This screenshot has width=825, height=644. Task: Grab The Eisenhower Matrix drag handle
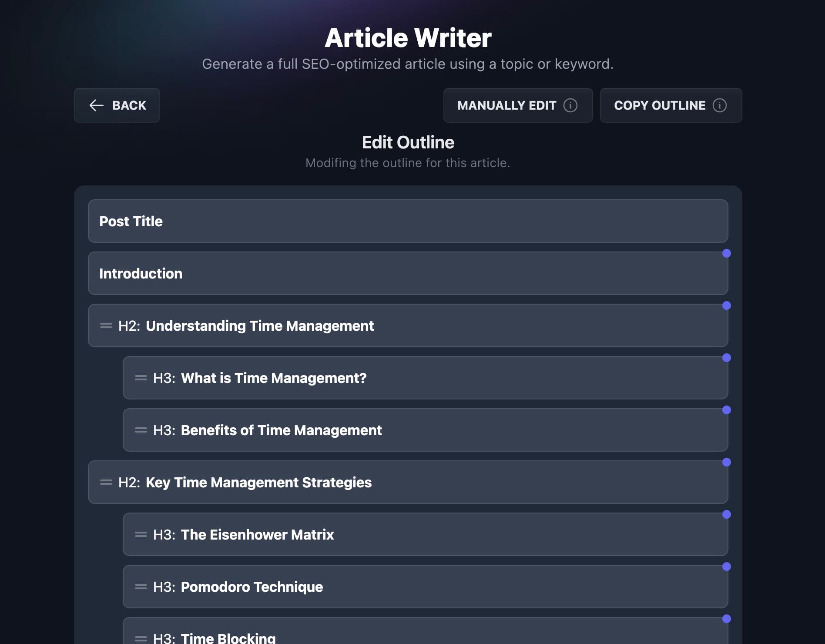point(141,534)
